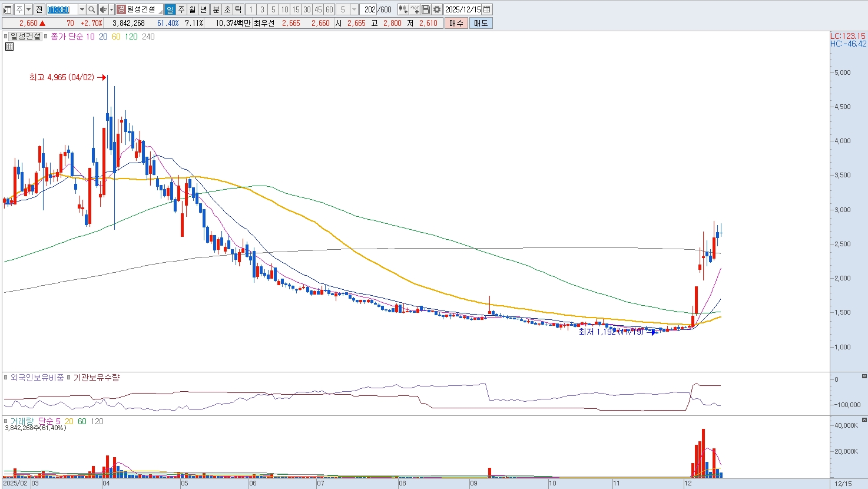The width and height of the screenshot is (868, 489).
Task: Expand the tick interval dropdown next to 5
Action: [x=354, y=9]
